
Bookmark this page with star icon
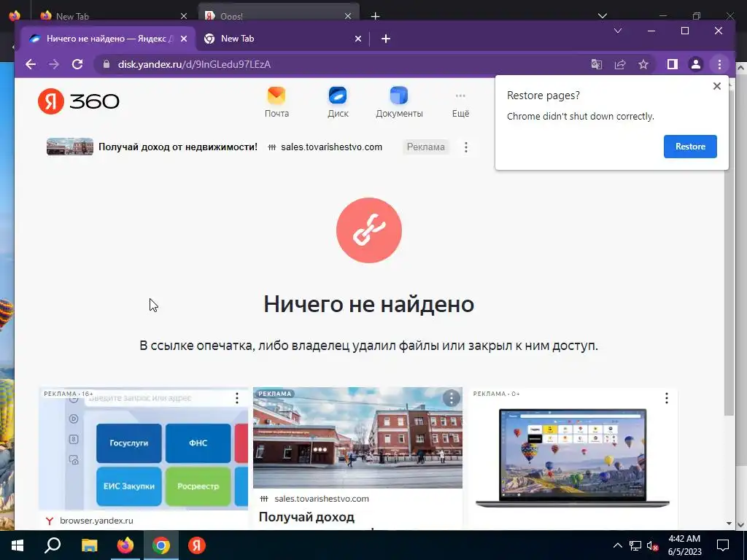click(643, 64)
